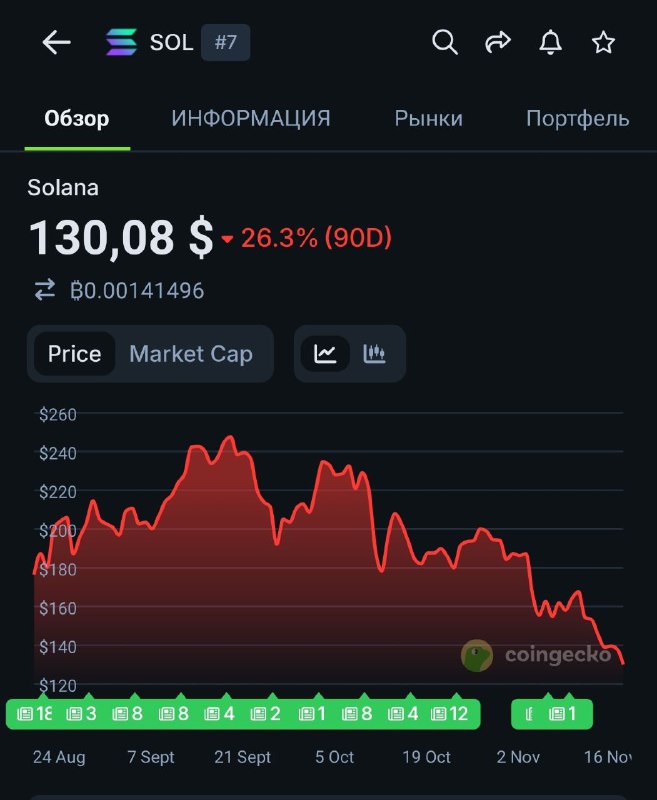Open the ИНФОРМАЦИЯ tab

[250, 117]
